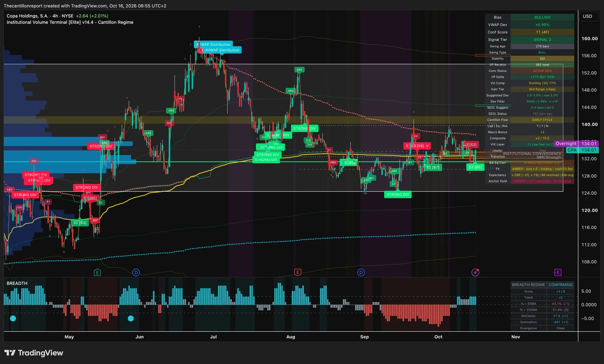Click the BULLISH bias value
The image size is (604, 364).
click(542, 17)
